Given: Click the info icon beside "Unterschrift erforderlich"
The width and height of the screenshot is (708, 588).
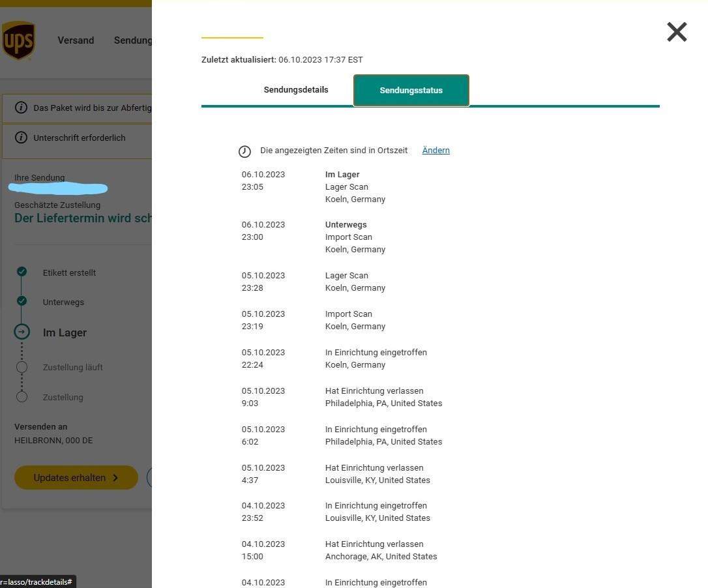Looking at the screenshot, I should [21, 138].
